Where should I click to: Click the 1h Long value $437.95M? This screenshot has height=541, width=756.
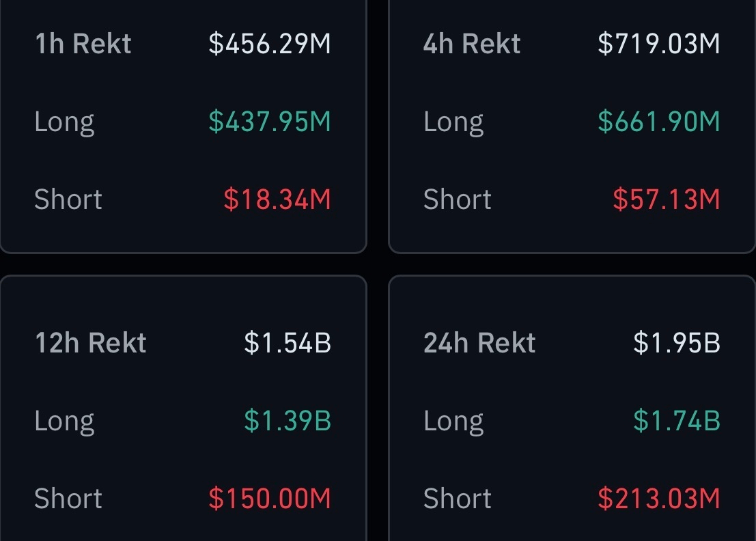270,122
